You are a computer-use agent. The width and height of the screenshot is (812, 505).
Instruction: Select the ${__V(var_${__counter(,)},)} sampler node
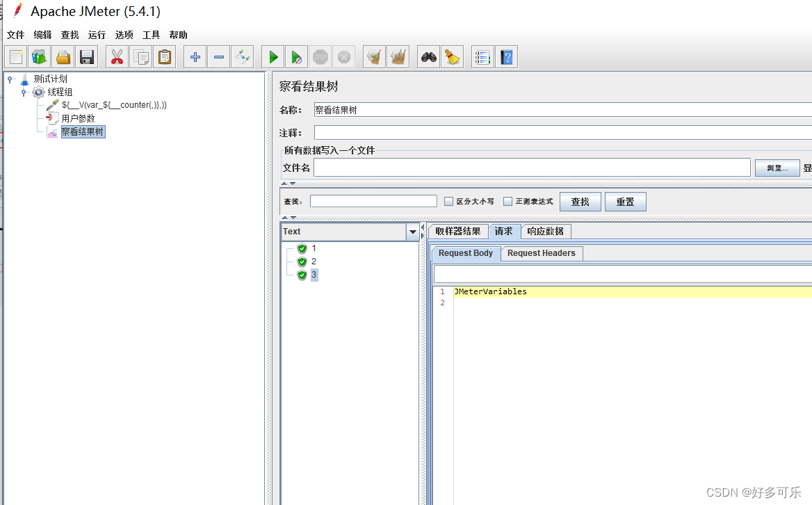[114, 105]
